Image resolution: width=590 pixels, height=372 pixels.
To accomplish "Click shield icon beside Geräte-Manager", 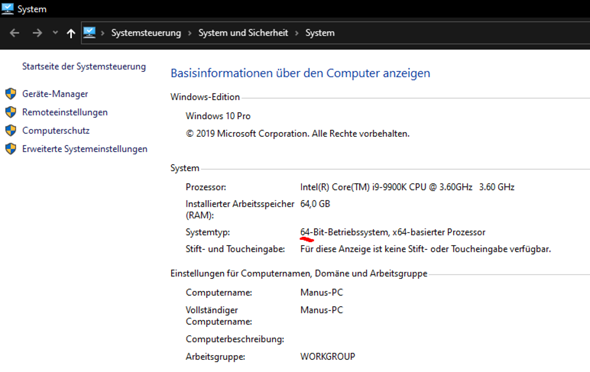I will [x=11, y=94].
